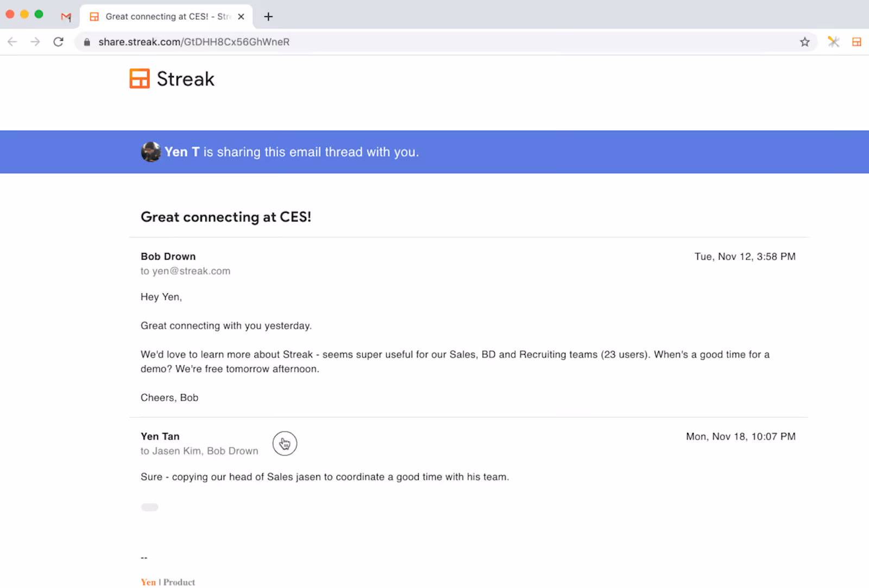Screen dimensions: 869x588
Task: Click 'Great connecting with you yesterday.' line
Action: click(226, 326)
